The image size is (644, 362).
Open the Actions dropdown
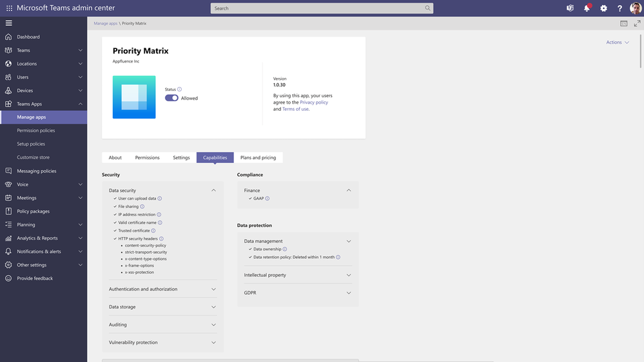[x=618, y=43]
